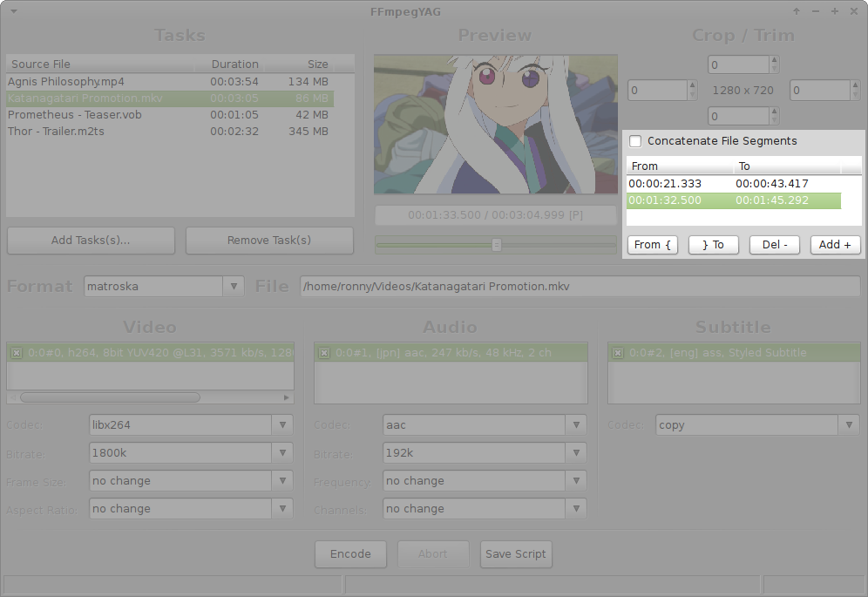Screen dimensions: 868x597
Task: Open the Format matroska dropdown
Action: (234, 287)
